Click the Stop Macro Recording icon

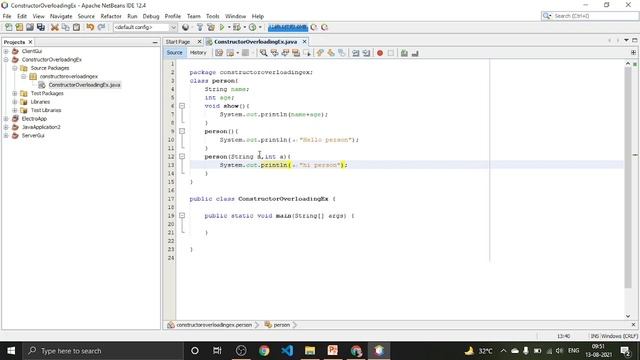(x=391, y=53)
